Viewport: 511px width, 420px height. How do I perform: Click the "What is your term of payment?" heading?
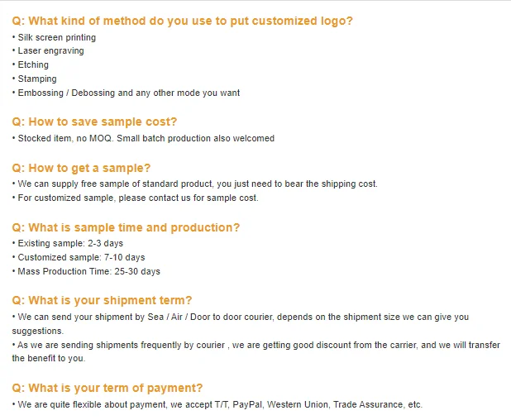pos(107,388)
